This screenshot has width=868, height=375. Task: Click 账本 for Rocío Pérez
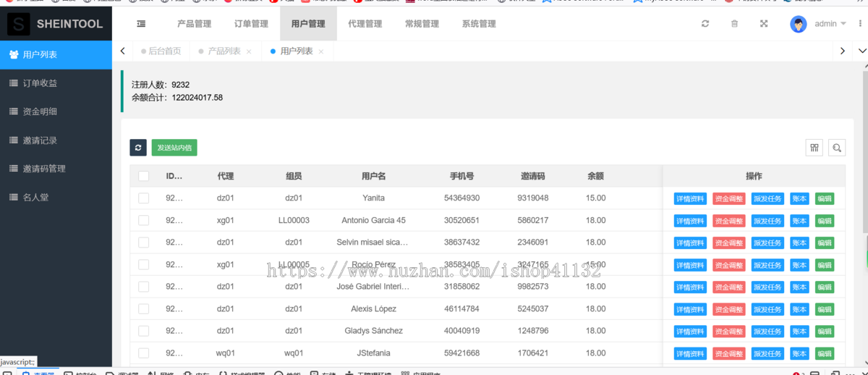click(x=799, y=266)
